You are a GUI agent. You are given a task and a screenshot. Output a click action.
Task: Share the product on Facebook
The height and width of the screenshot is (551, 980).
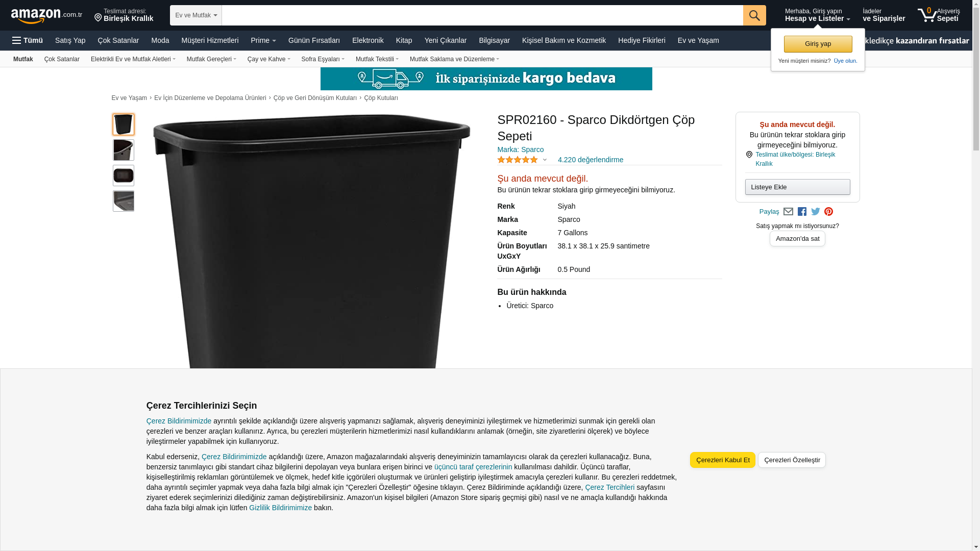click(802, 212)
